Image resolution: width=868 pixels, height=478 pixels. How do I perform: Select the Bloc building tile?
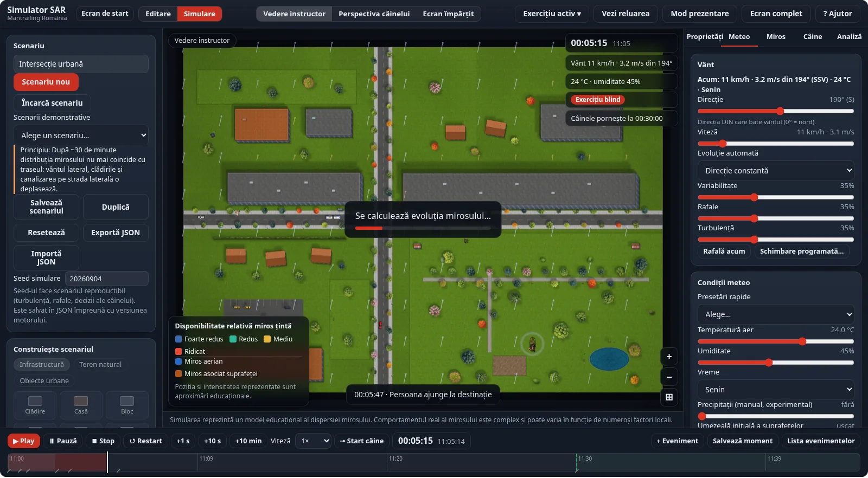127,405
